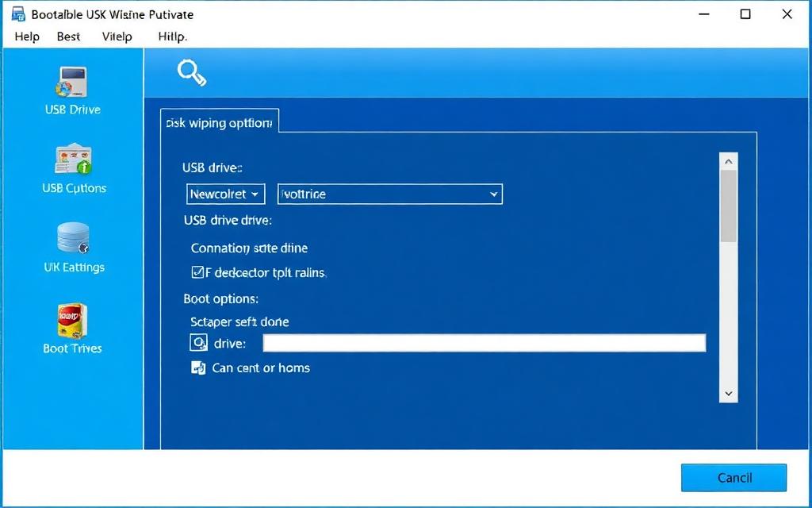Click the search icon beside drive field

[x=198, y=343]
